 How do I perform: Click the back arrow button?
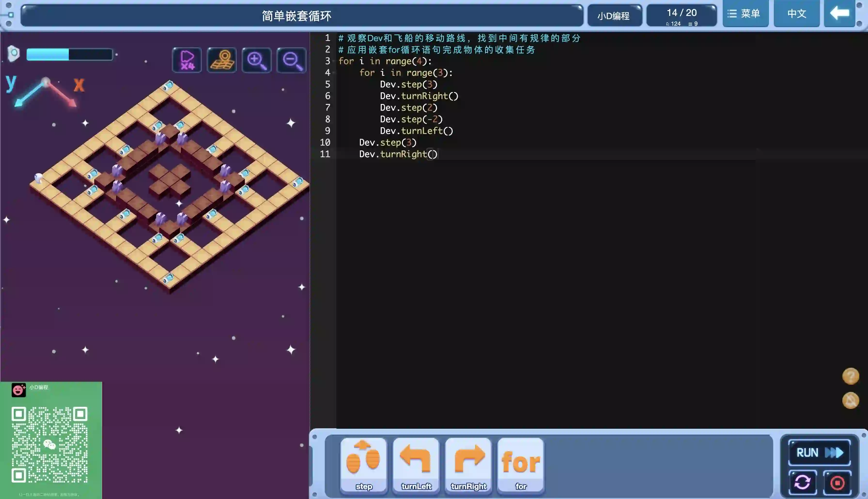839,14
